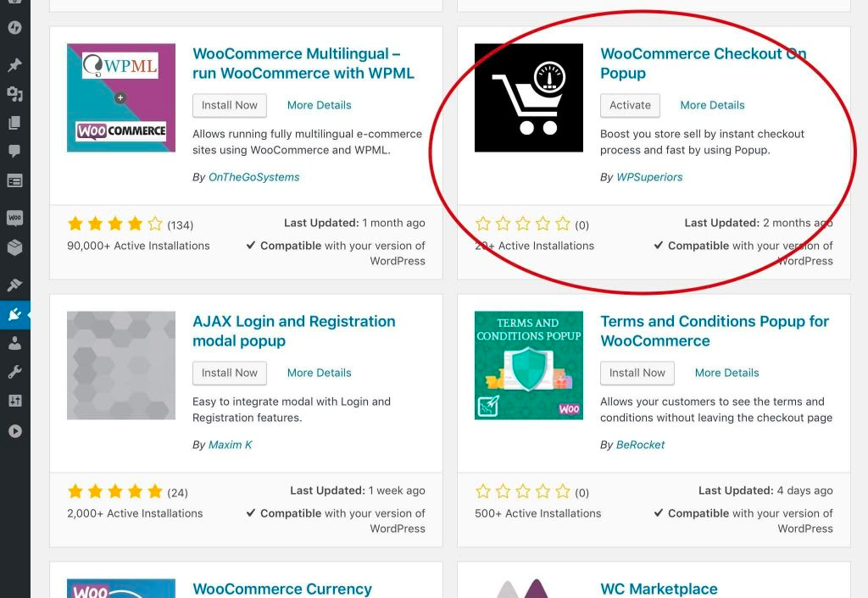The width and height of the screenshot is (868, 598).
Task: Open Posts via the pushpin sidebar icon
Action: pos(15,64)
